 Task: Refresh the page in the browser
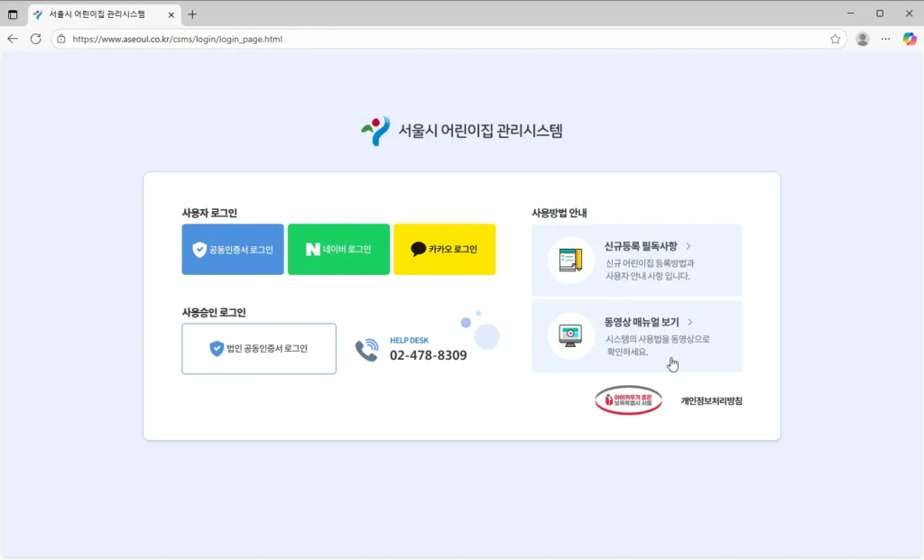pos(36,39)
